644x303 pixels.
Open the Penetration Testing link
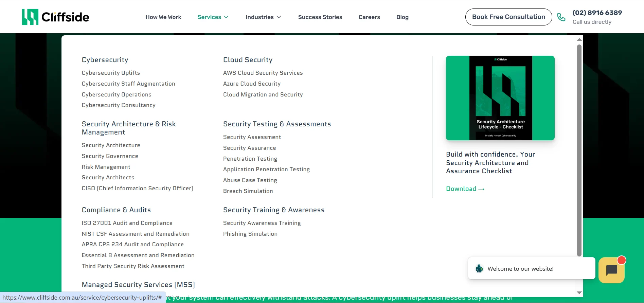tap(250, 159)
